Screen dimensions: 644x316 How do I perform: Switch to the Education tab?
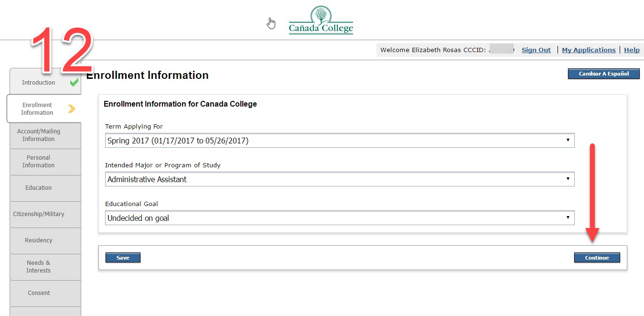[x=39, y=188]
